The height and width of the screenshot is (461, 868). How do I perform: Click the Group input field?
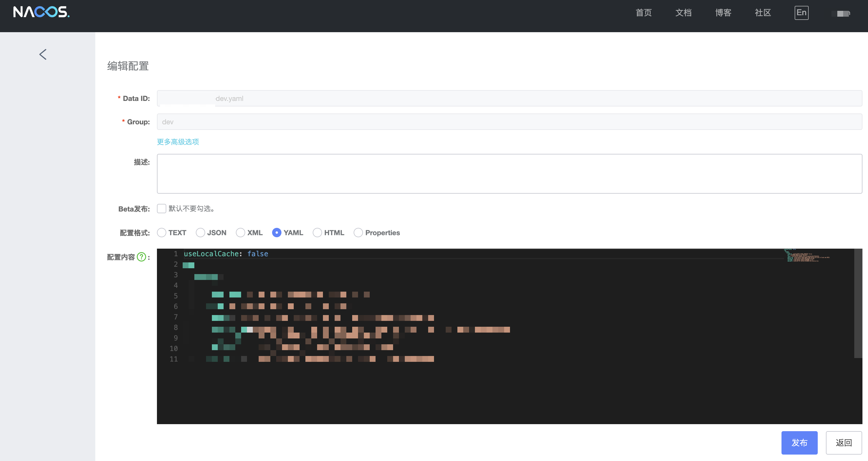click(x=509, y=122)
